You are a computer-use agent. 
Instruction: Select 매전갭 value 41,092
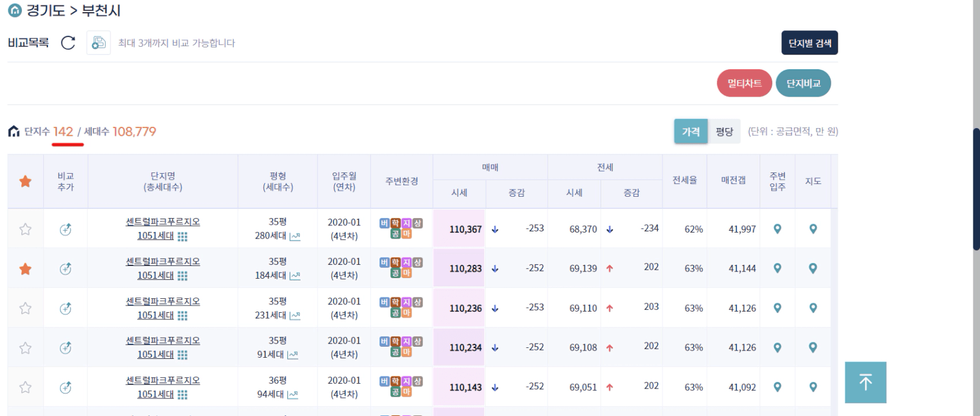point(742,387)
